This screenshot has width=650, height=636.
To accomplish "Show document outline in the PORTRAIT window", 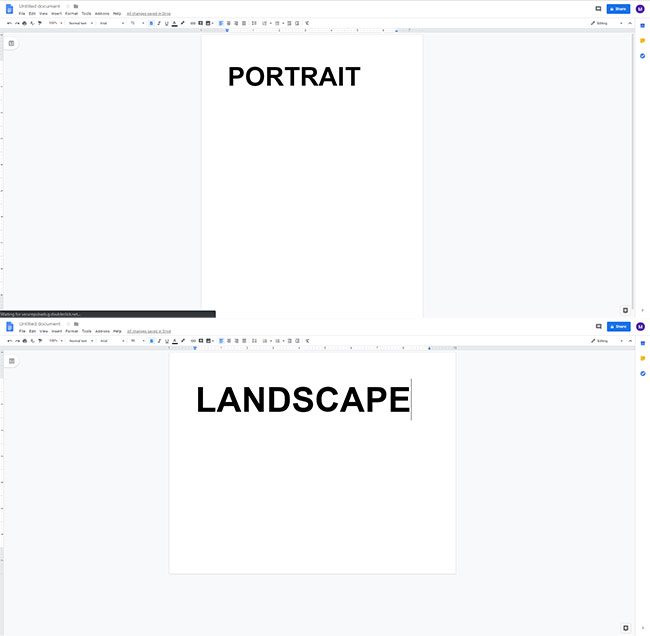I will (11, 43).
